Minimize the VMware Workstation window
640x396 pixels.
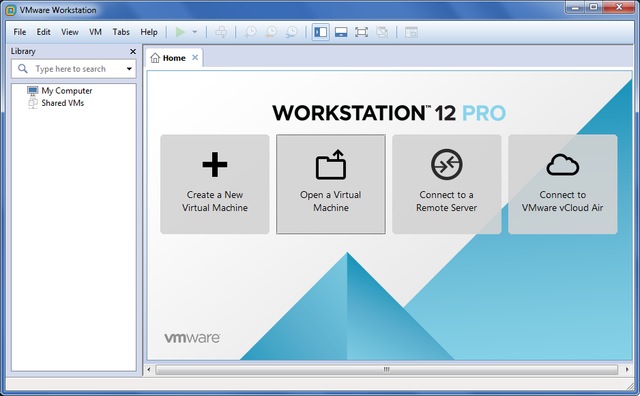pyautogui.click(x=575, y=7)
